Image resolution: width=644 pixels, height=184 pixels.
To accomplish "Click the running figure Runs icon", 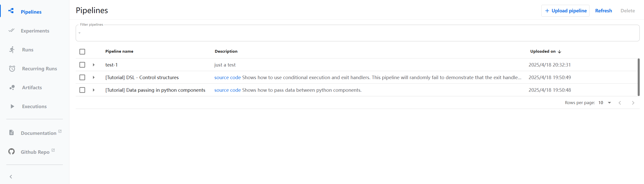I will coord(12,50).
